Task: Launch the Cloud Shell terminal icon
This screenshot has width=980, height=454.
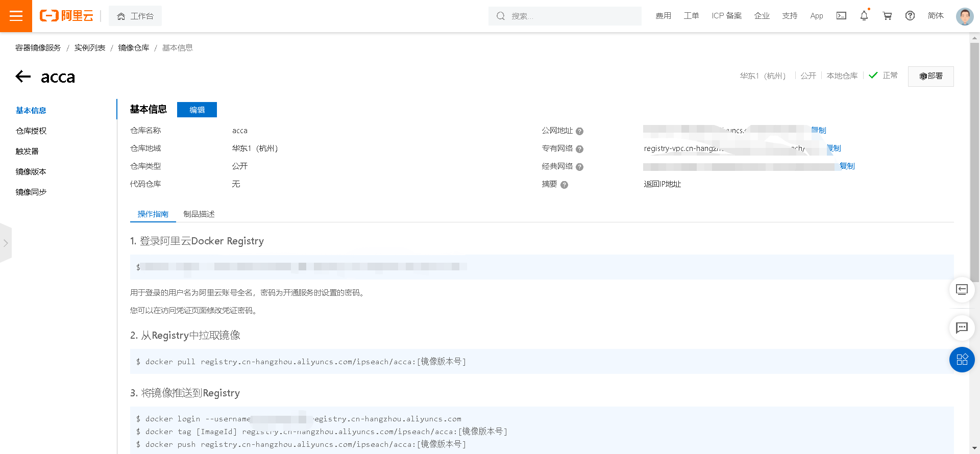Action: 841,16
